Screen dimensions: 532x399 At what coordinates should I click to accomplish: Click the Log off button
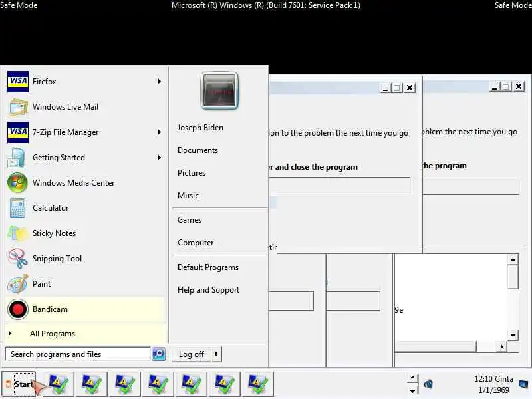192,354
